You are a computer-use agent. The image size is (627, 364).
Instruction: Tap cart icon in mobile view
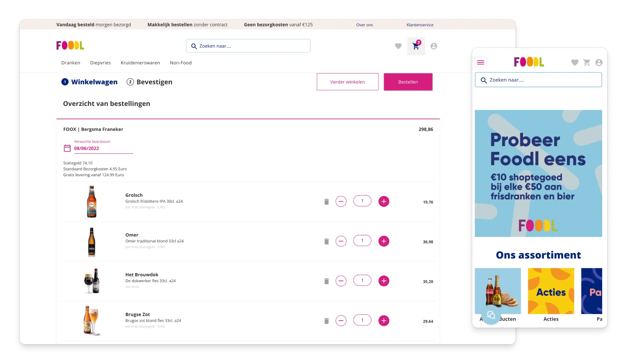tap(586, 62)
